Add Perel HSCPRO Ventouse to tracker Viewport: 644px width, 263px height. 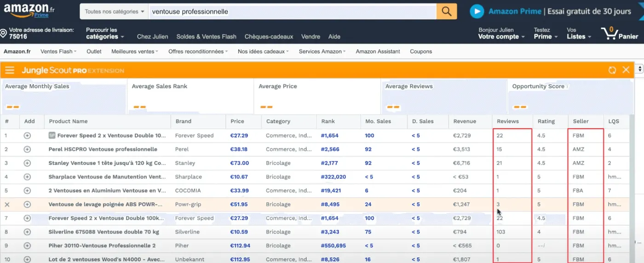[x=27, y=149]
